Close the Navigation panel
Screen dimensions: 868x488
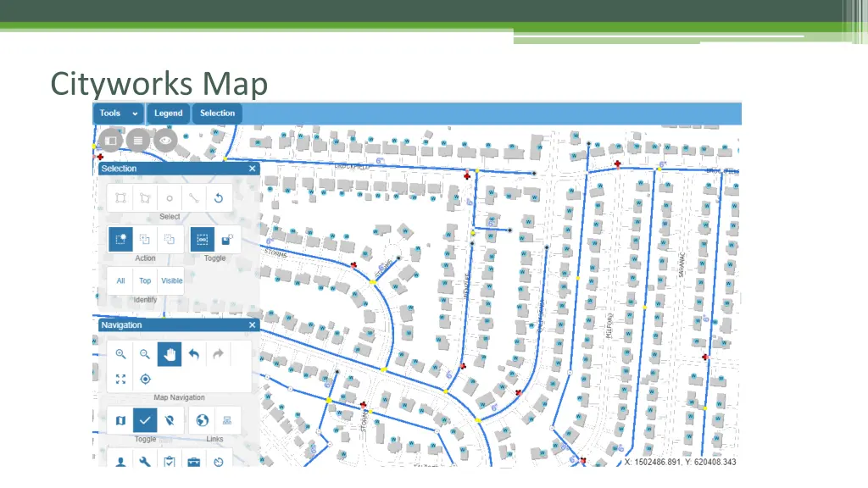click(x=253, y=324)
